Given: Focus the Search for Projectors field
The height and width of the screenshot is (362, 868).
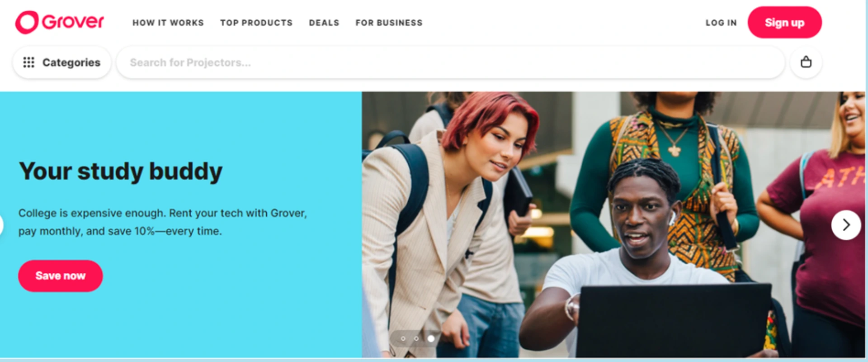Looking at the screenshot, I should click(450, 62).
